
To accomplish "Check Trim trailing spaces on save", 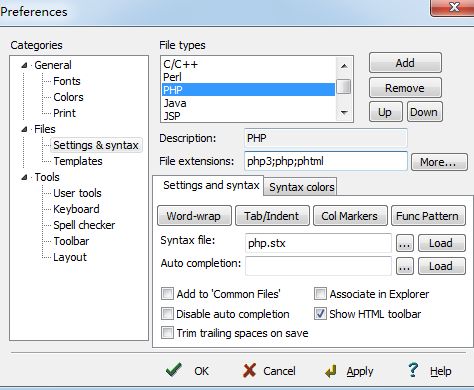I will click(167, 333).
